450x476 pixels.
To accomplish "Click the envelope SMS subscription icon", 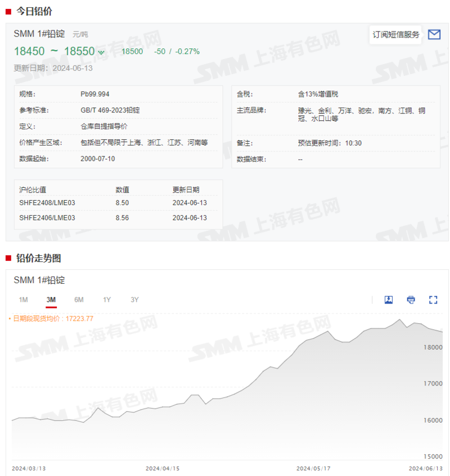I will pos(434,35).
